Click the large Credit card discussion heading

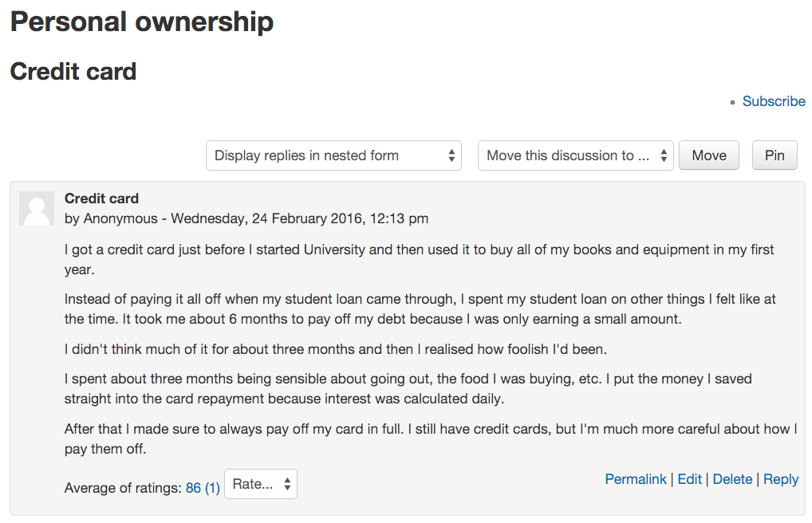click(73, 72)
